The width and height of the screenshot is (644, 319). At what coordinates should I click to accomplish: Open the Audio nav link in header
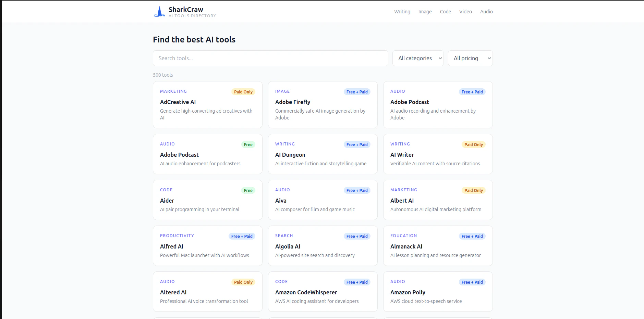pos(486,12)
